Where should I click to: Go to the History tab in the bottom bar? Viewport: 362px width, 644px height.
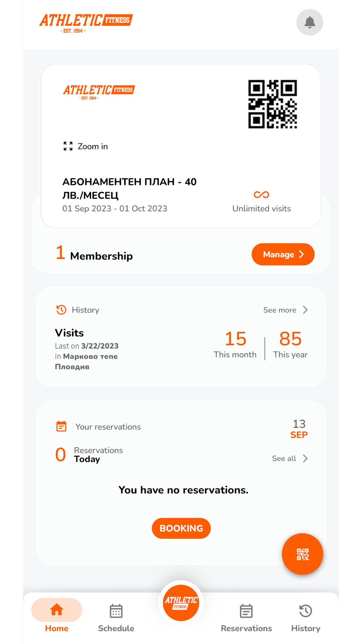click(306, 618)
